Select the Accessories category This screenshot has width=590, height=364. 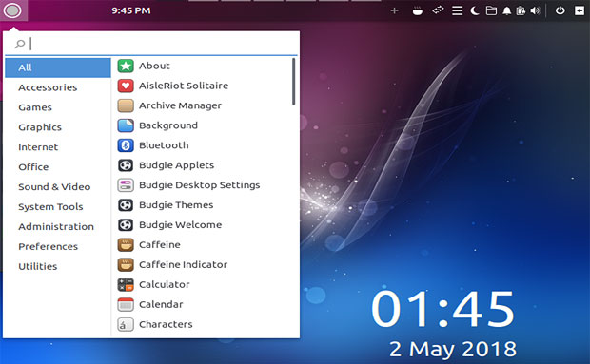[x=58, y=87]
